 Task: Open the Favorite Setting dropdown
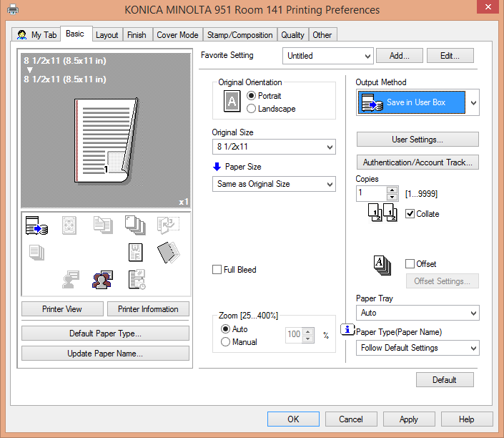[328, 56]
